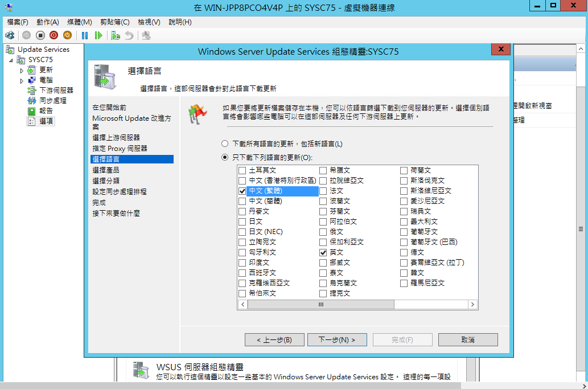Click the language list horizontal scrollbar thumb
This screenshot has width=588, height=389.
(321, 305)
